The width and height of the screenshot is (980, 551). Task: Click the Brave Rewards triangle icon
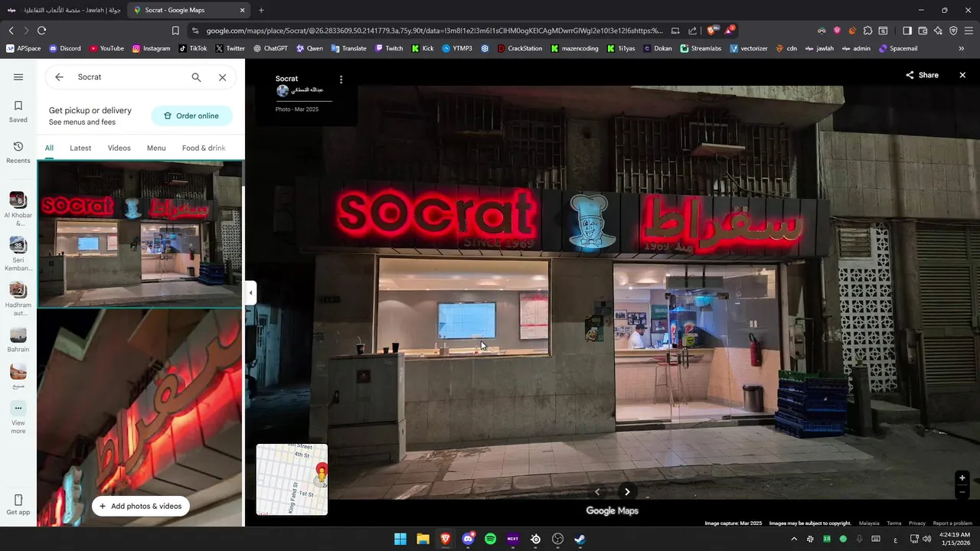click(x=730, y=31)
